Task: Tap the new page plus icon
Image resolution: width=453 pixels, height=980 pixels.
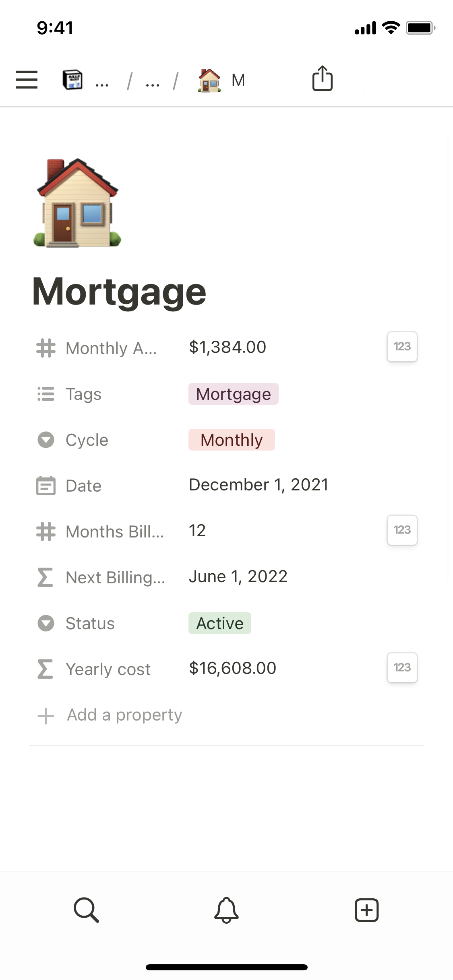Action: 366,910
